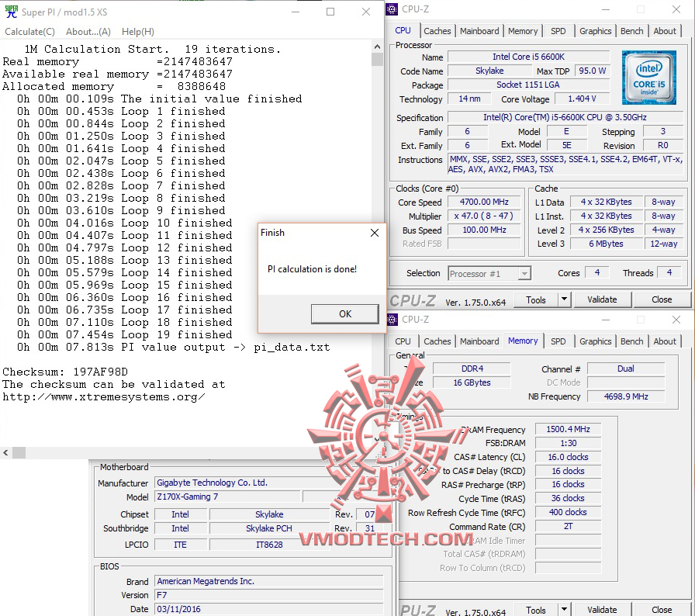Screen dimensions: 695x616
Task: Click the Command Rate 2T value
Action: (568, 526)
